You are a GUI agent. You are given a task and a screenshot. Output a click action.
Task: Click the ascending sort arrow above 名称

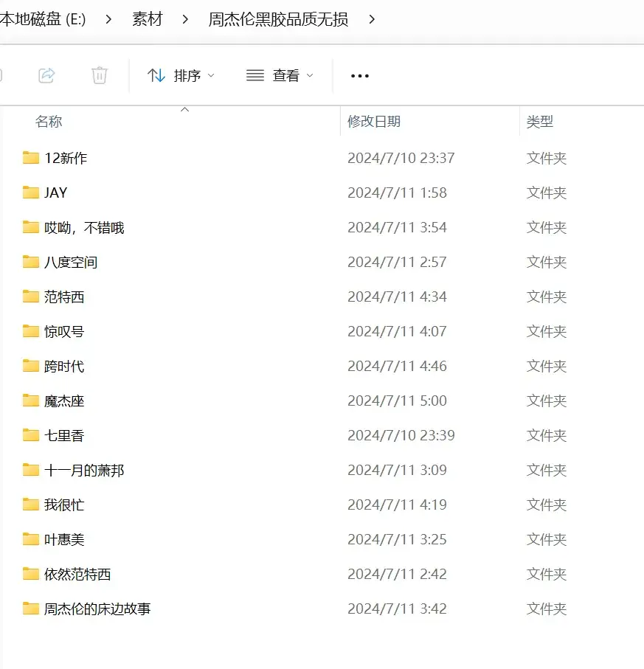pyautogui.click(x=184, y=109)
